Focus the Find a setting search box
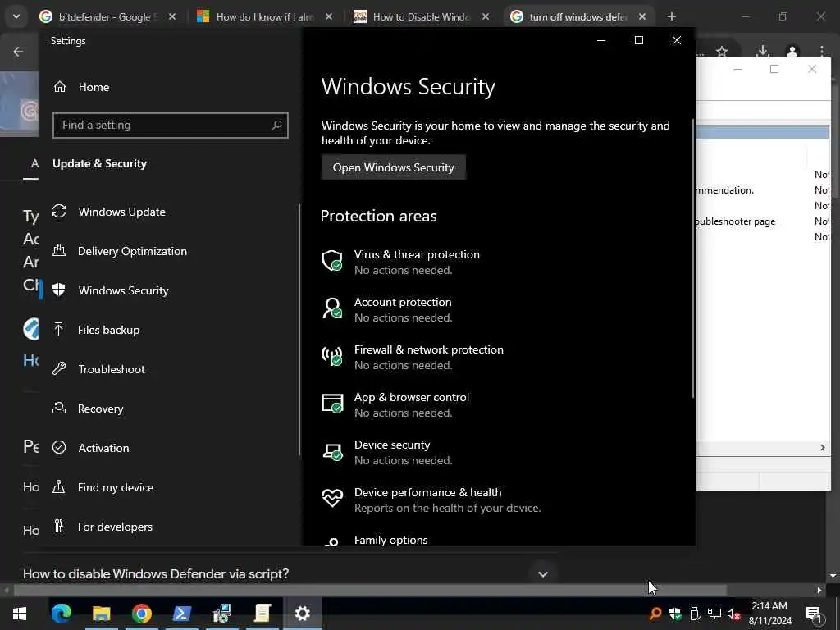The width and height of the screenshot is (840, 630). point(171,126)
